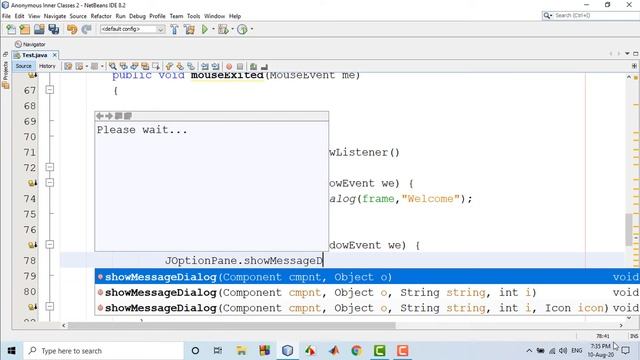Viewport: 640px width, 360px height.
Task: Click Javadoc popup open source icon
Action: 128,116
